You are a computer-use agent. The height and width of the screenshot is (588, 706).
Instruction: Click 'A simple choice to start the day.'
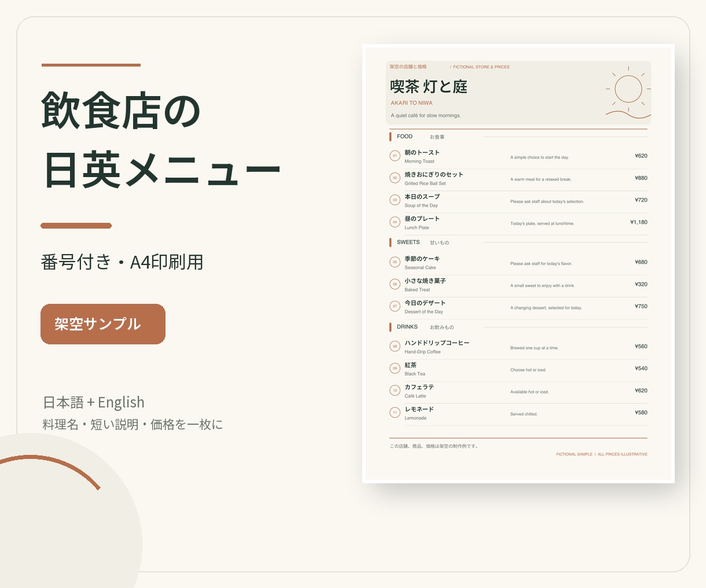pyautogui.click(x=540, y=157)
